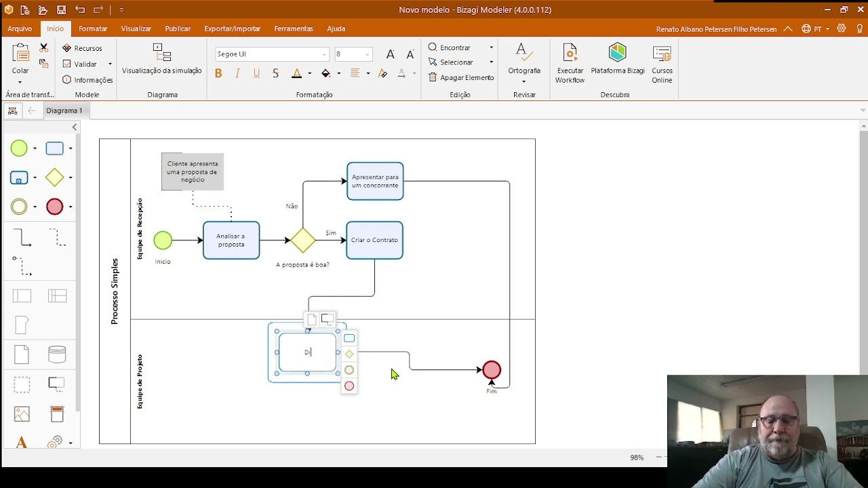Click the Recursos button
The height and width of the screenshot is (488, 868).
pyautogui.click(x=83, y=48)
